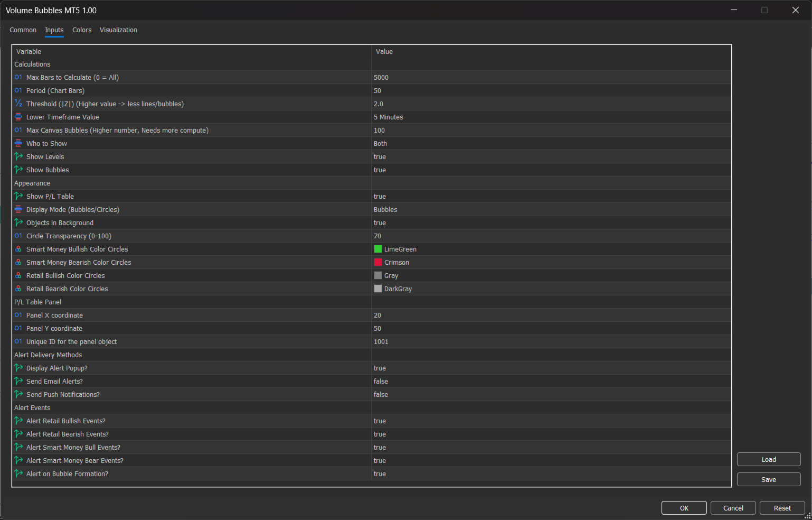Click the color icon beside Smart Money Bullish Color Circles

click(18, 249)
